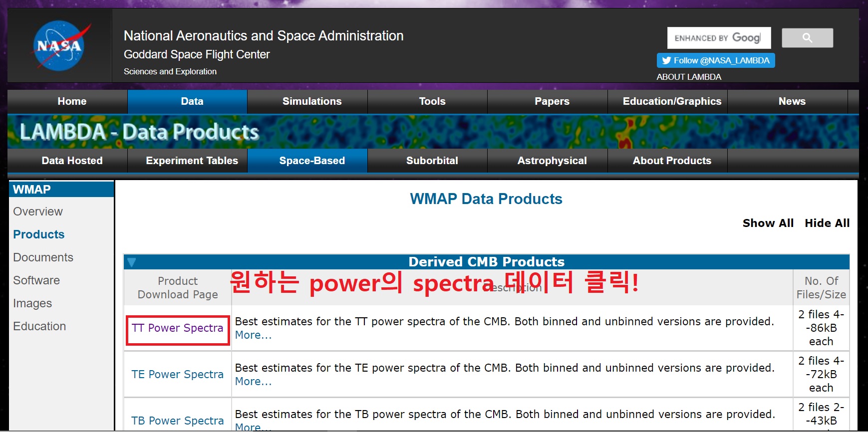868x433 pixels.
Task: Click the National Aeronautics and Space Administration title
Action: click(x=264, y=36)
